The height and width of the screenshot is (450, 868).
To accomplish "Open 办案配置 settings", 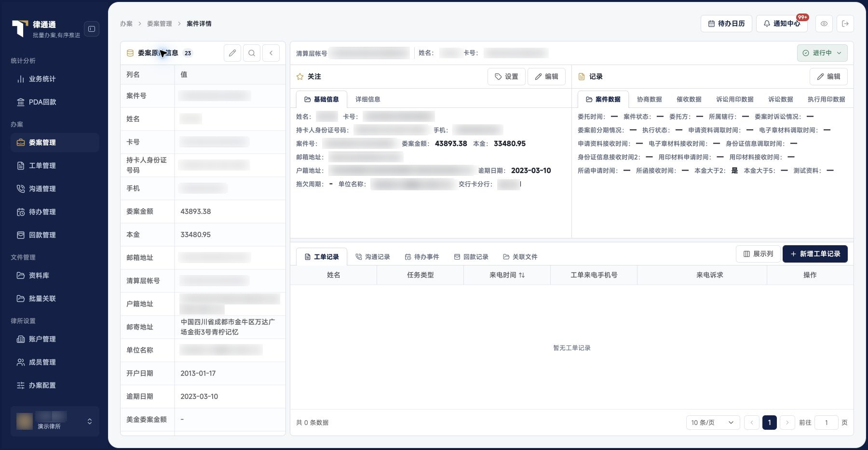I will pyautogui.click(x=54, y=385).
